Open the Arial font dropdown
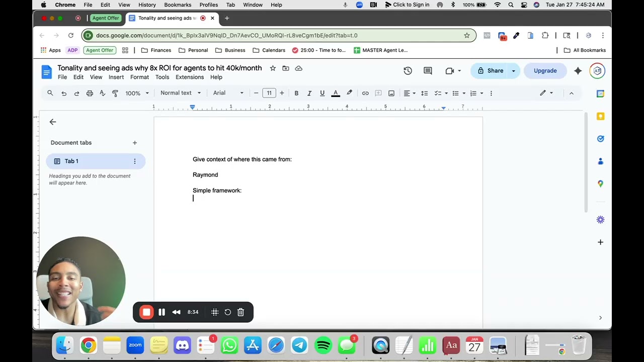The image size is (644, 362). 228,93
